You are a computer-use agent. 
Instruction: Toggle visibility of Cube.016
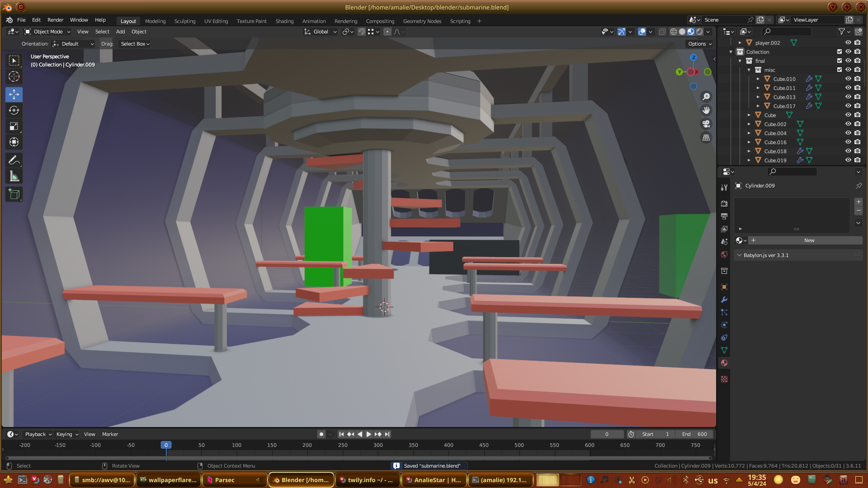(x=848, y=142)
